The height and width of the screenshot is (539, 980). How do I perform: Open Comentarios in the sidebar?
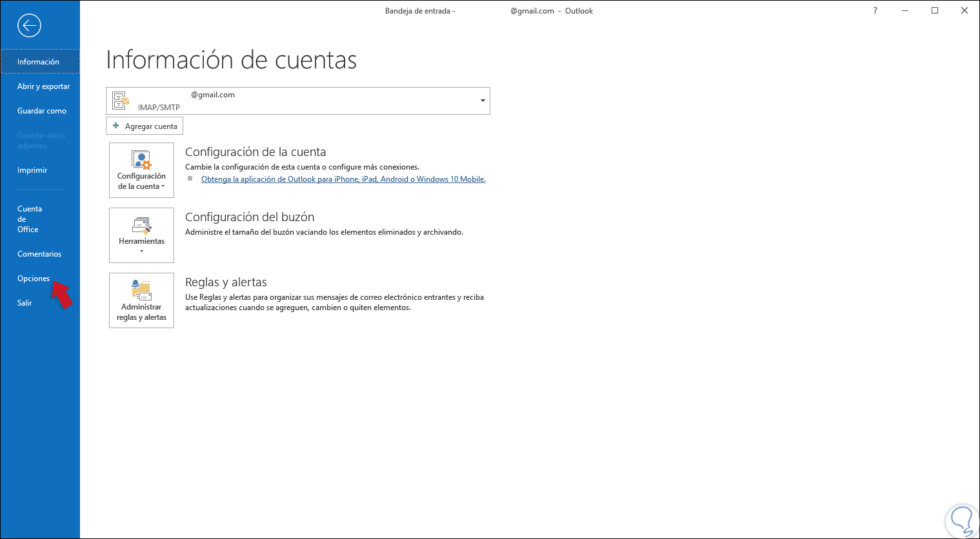(40, 254)
